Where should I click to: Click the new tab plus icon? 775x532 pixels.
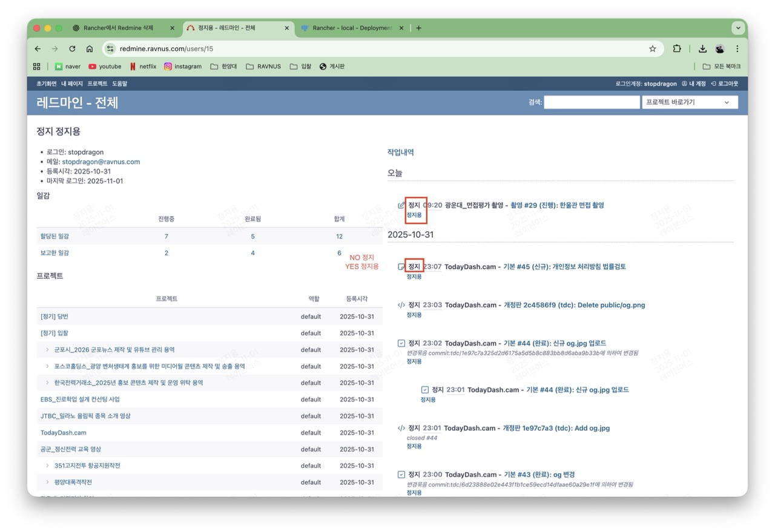(418, 28)
